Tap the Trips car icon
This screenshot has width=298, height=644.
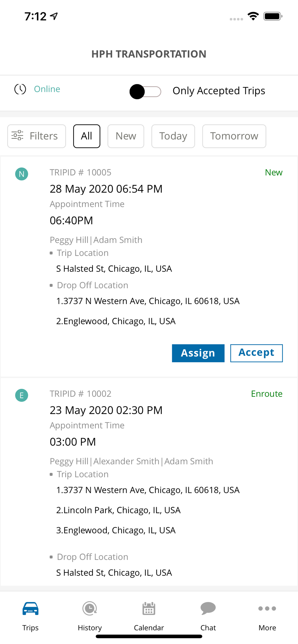click(30, 608)
